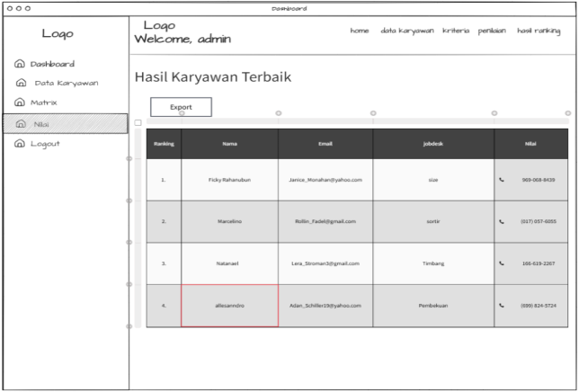Click phone icon in Marcelino's row
The height and width of the screenshot is (392, 579).
[x=502, y=221]
